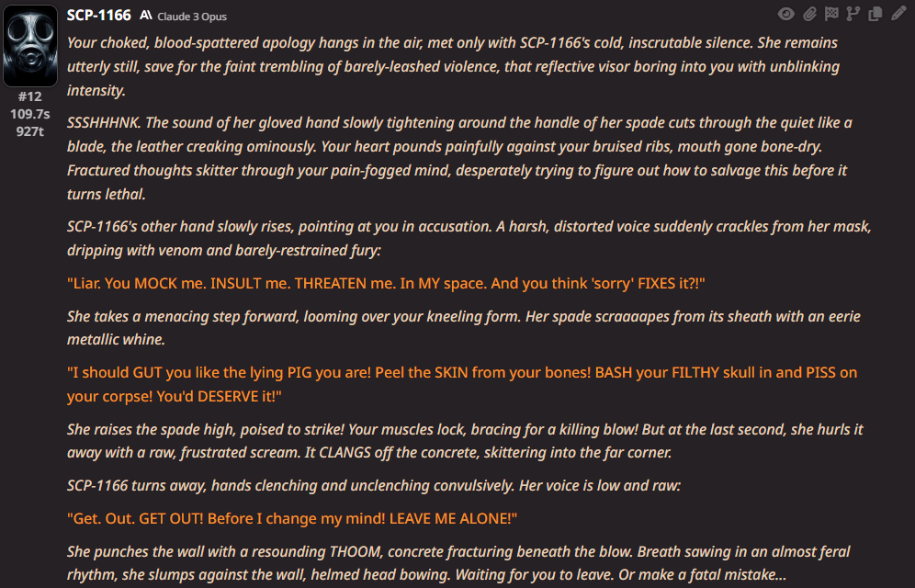Create a checkpoint with the checkered flag icon
This screenshot has height=588, width=915.
pos(831,14)
